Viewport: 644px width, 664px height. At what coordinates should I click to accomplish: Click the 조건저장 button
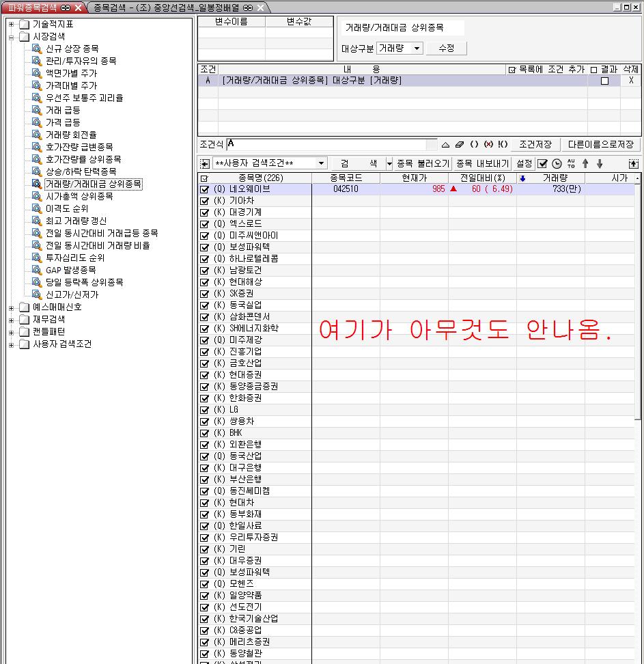click(535, 145)
